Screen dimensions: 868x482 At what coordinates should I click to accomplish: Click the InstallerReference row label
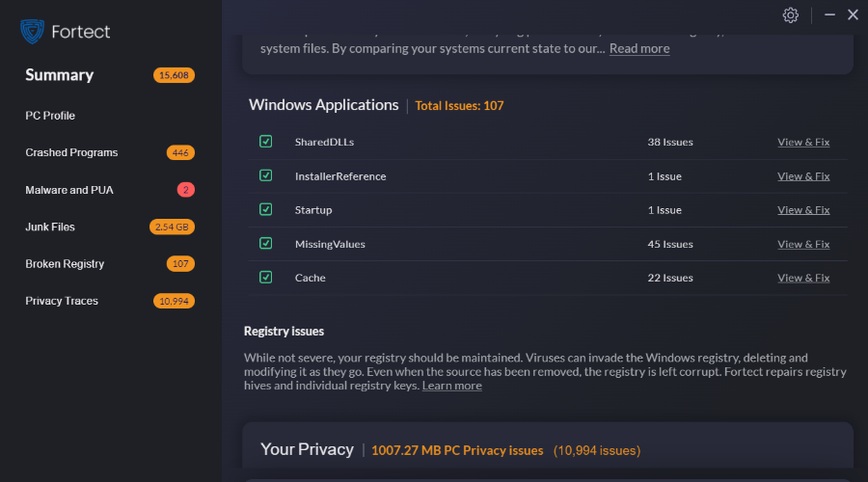[x=340, y=176]
